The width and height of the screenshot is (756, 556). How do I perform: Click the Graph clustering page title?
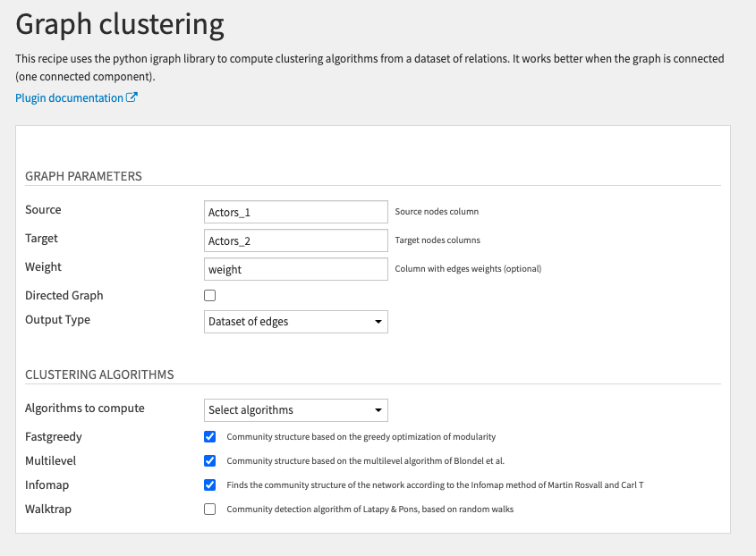120,24
